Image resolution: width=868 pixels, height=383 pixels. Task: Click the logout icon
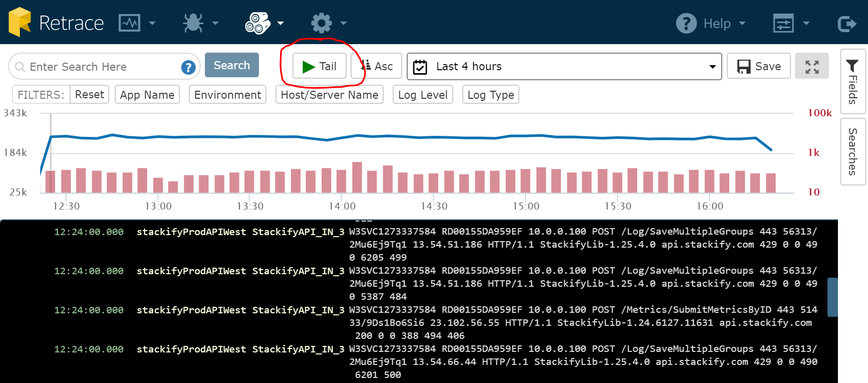pos(847,23)
